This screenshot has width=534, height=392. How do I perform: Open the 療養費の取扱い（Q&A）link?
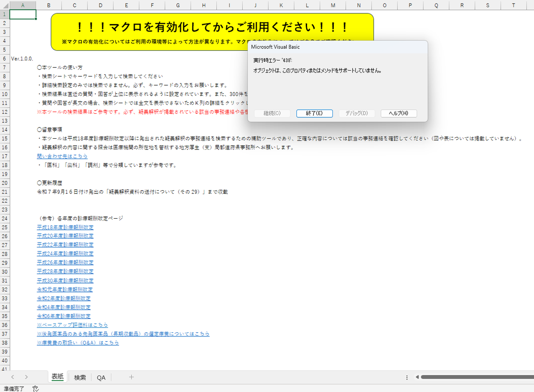78,343
